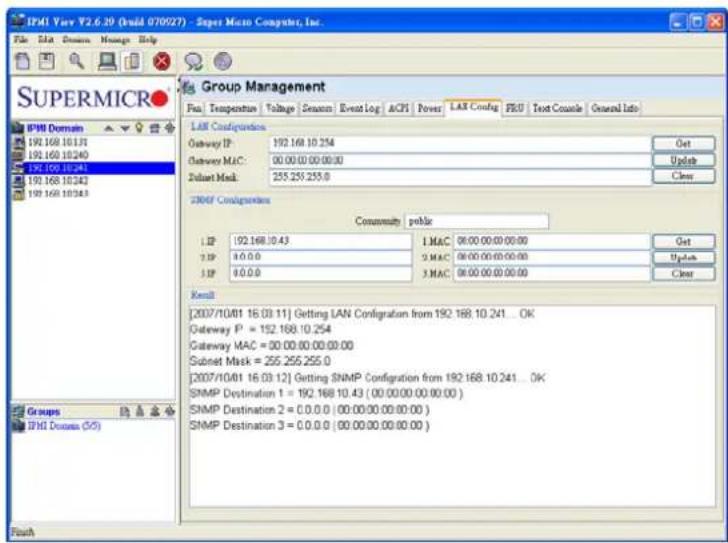Click the first icon in Groups header
728x543 pixels.
[x=124, y=412]
